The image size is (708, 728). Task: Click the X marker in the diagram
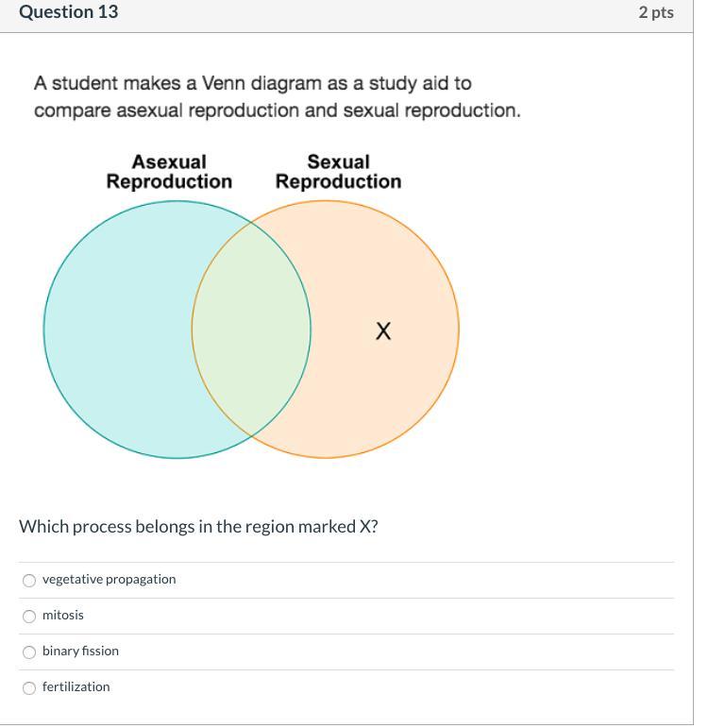click(382, 331)
